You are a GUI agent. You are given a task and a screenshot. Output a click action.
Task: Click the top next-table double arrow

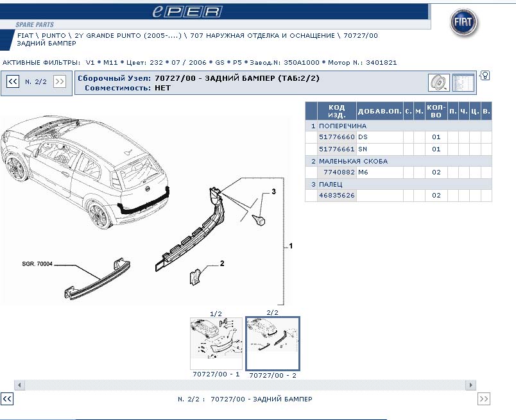pyautogui.click(x=59, y=81)
